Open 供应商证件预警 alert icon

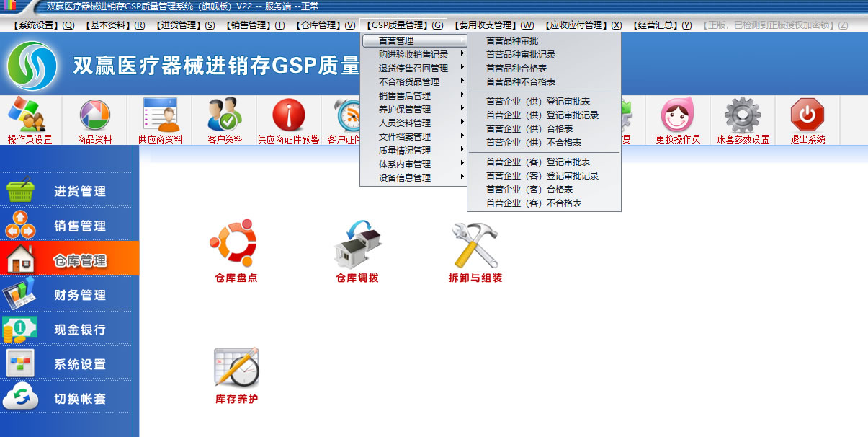(288, 119)
